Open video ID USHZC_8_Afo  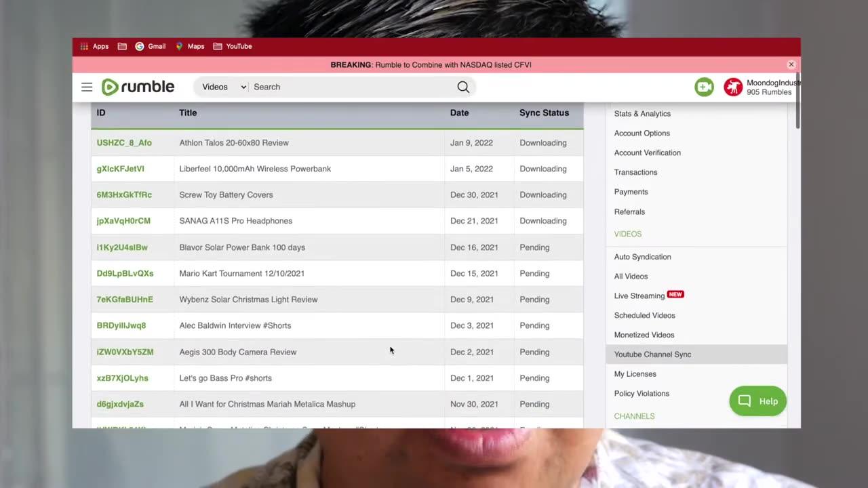pos(124,142)
